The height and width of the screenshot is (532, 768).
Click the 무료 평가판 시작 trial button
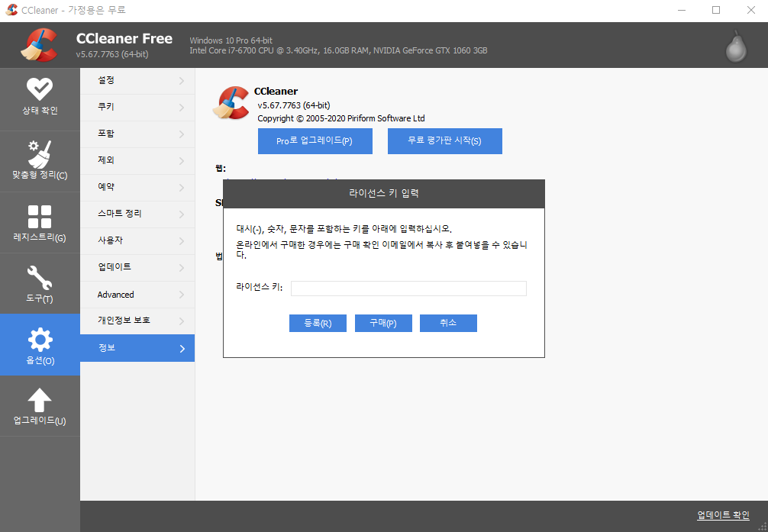pyautogui.click(x=445, y=141)
